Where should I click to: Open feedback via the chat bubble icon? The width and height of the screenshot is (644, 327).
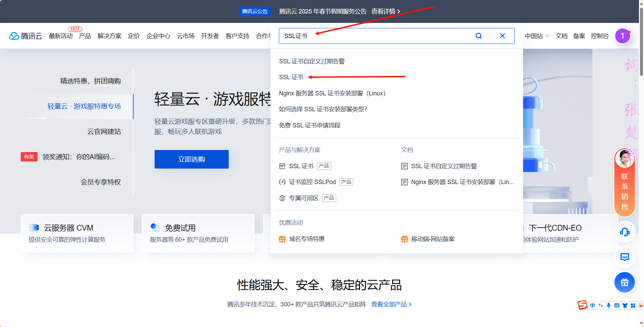[x=624, y=257]
